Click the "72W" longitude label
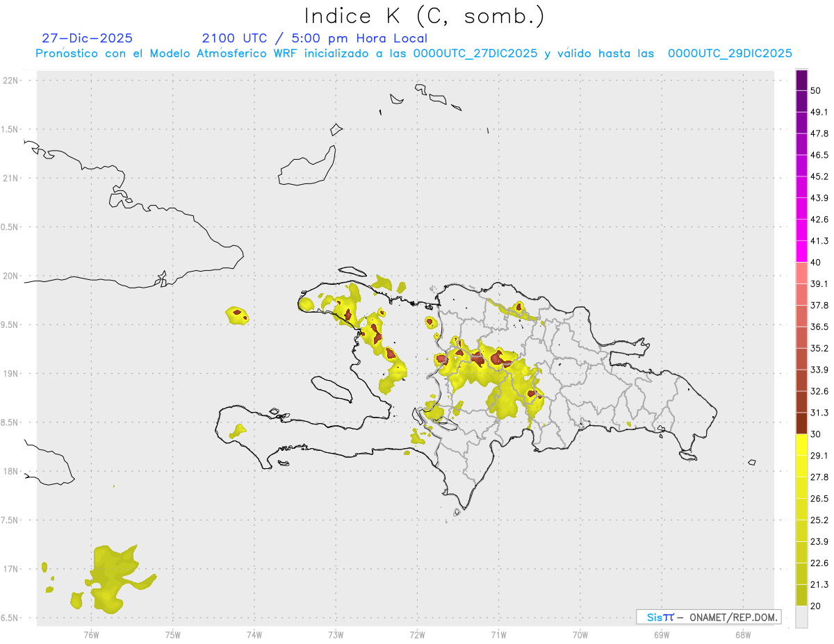 coord(417,636)
